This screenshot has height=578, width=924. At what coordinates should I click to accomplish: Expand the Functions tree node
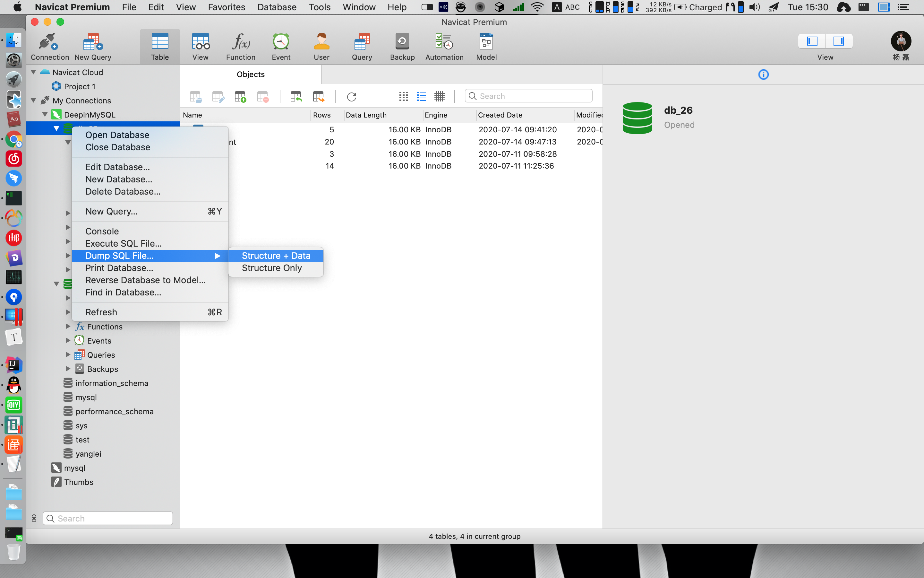click(68, 326)
